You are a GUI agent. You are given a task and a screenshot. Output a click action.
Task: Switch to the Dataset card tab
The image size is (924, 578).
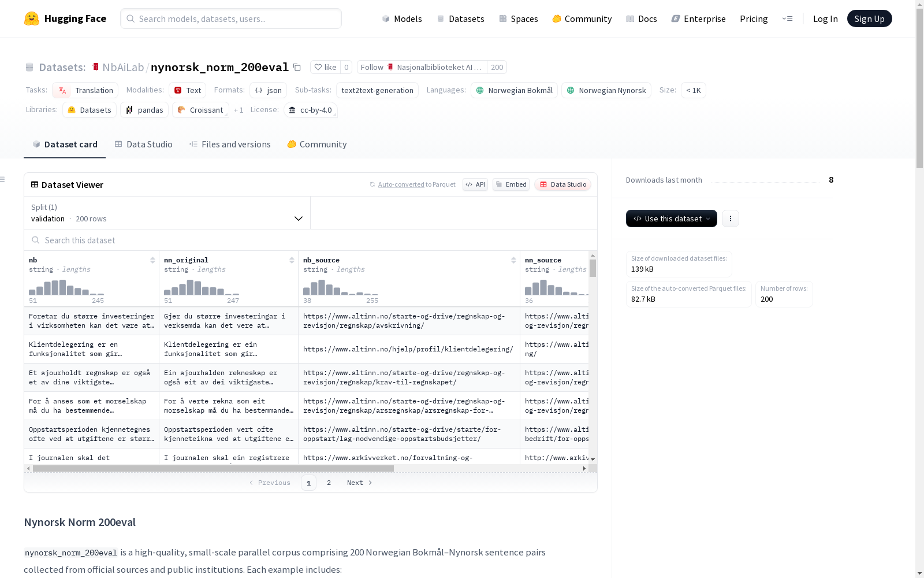[x=65, y=144]
